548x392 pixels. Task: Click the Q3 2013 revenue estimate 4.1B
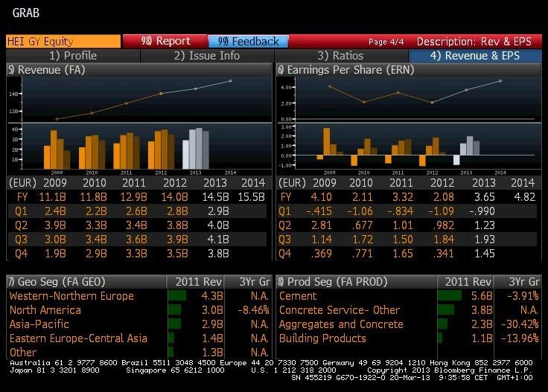pyautogui.click(x=218, y=240)
